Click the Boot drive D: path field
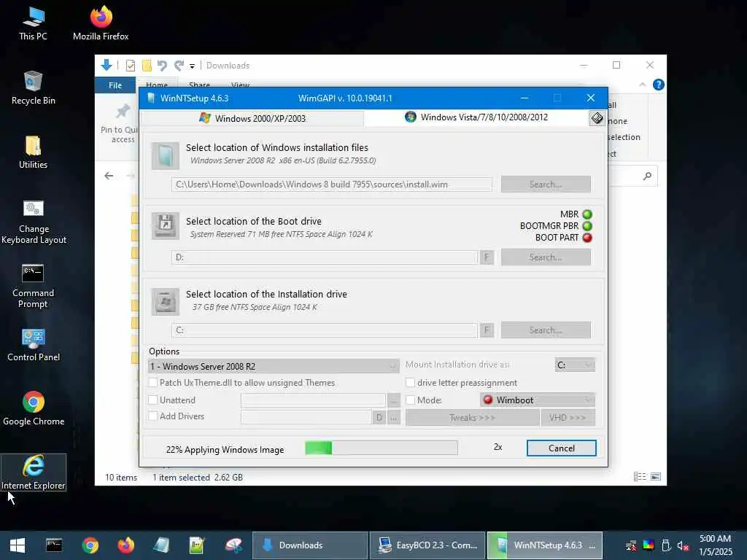The width and height of the screenshot is (747, 560). click(325, 257)
